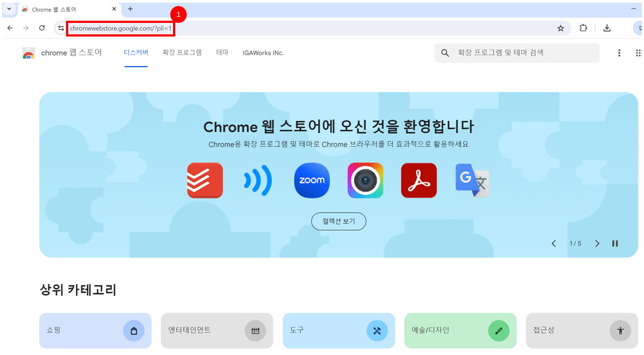Open the 예술/디자인 category label

[431, 330]
